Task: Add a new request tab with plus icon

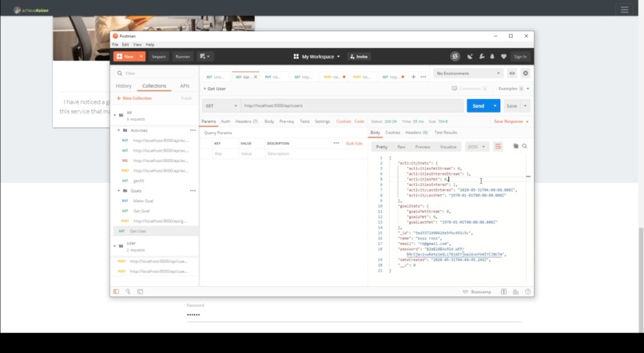Action: (x=414, y=77)
